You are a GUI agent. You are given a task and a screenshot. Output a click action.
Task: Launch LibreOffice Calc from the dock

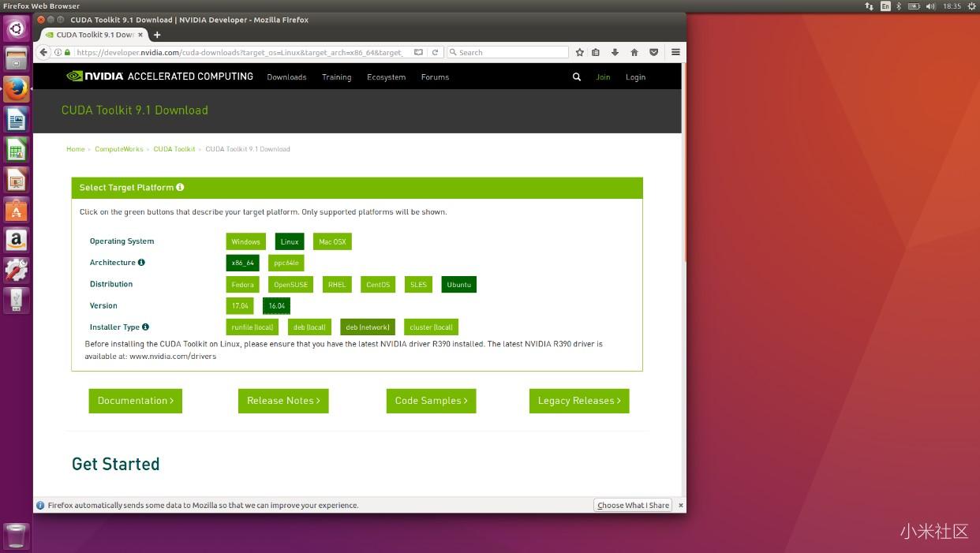coord(17,150)
